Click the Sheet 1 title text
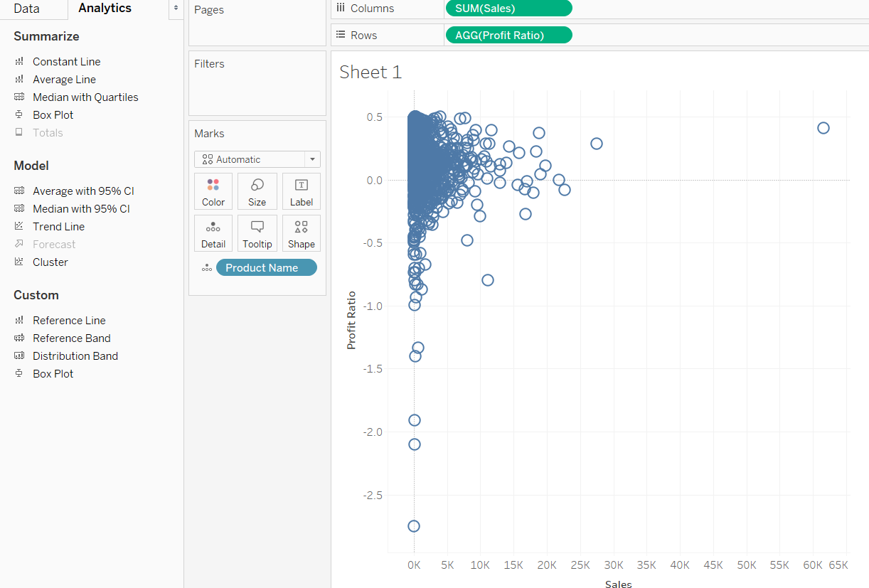The height and width of the screenshot is (588, 869). click(370, 72)
